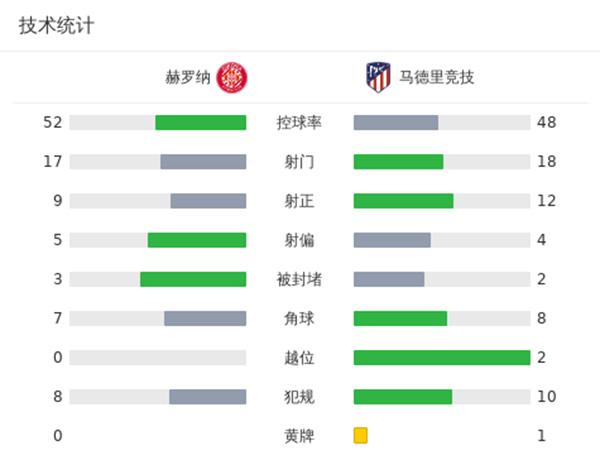The height and width of the screenshot is (455, 600).
Task: Click the Girona (赫罗纳) club crest
Action: 232,77
